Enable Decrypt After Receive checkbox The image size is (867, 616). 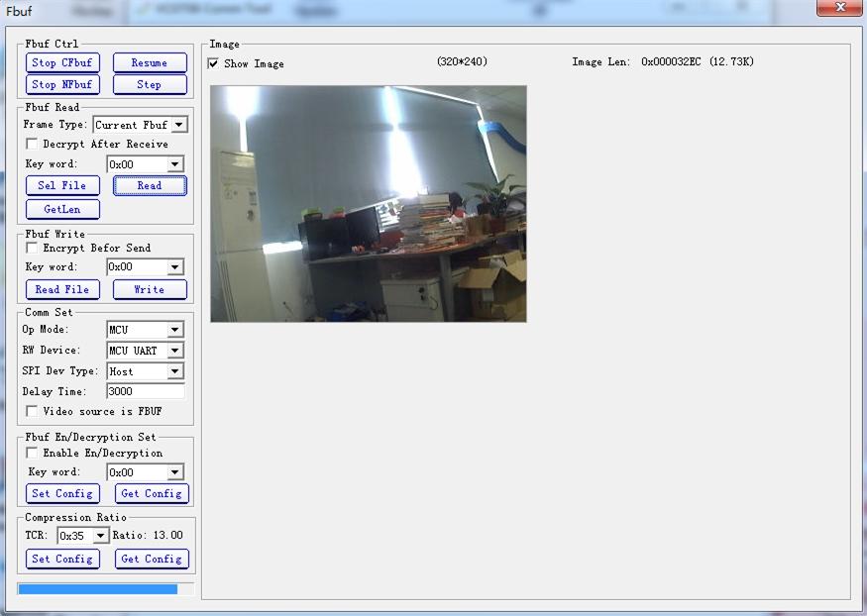pos(32,144)
